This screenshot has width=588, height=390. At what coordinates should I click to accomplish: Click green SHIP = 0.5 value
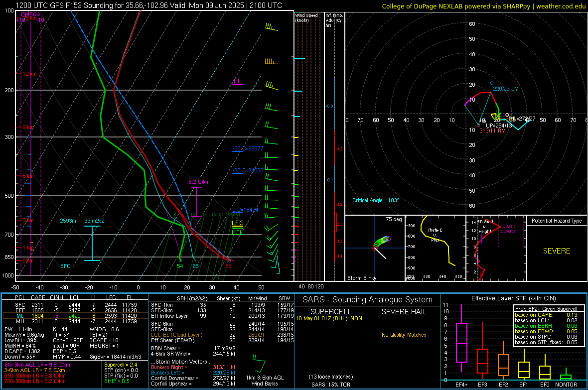point(117,381)
